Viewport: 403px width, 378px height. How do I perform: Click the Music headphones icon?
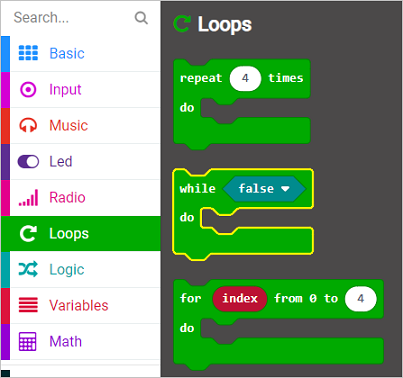[x=28, y=126]
